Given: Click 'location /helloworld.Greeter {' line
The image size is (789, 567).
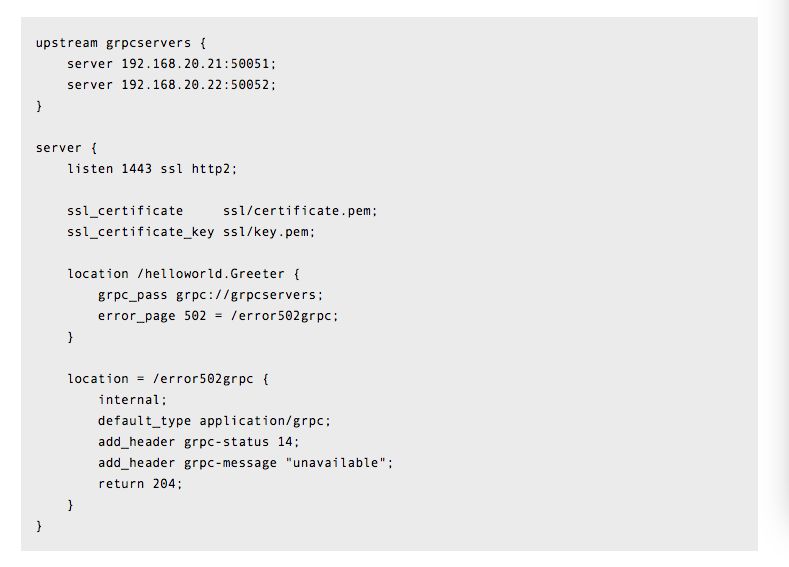Looking at the screenshot, I should point(183,274).
